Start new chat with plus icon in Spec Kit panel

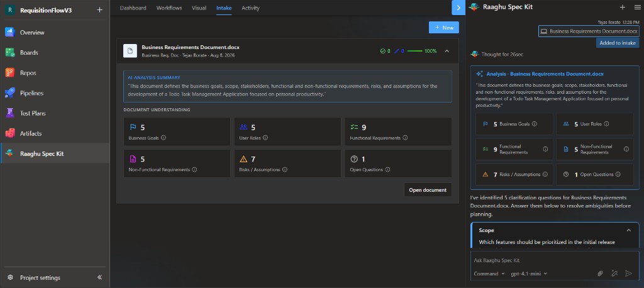tap(623, 7)
